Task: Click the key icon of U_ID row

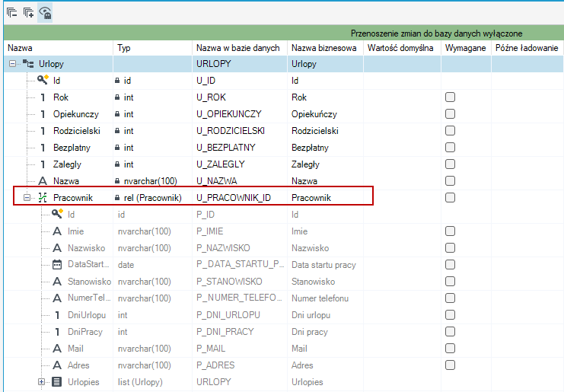Action: [x=43, y=80]
